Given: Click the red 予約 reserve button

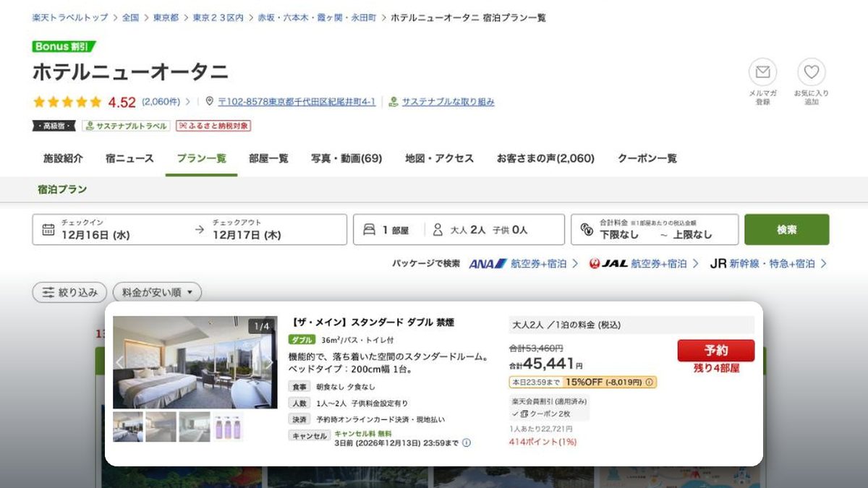Looking at the screenshot, I should (716, 351).
